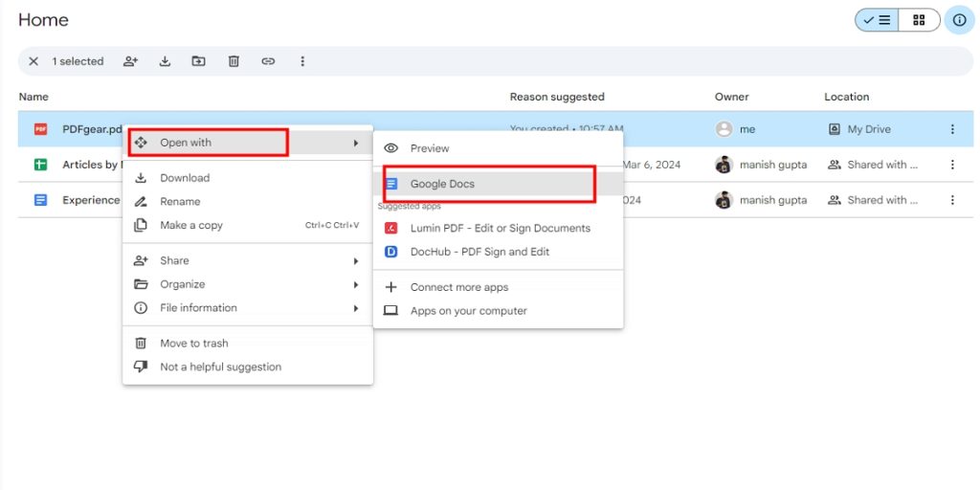Switch to list layout view
Viewport: 980px width, 490px height.
[877, 20]
